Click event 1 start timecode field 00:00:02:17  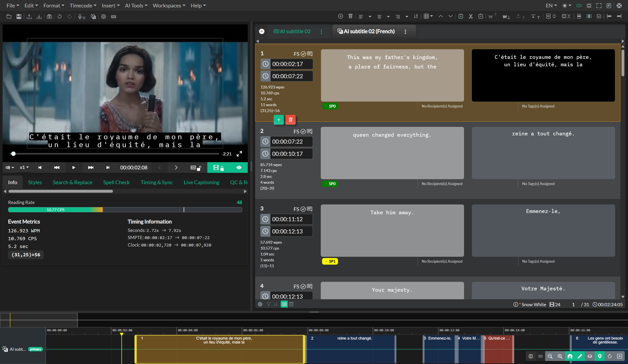[287, 64]
